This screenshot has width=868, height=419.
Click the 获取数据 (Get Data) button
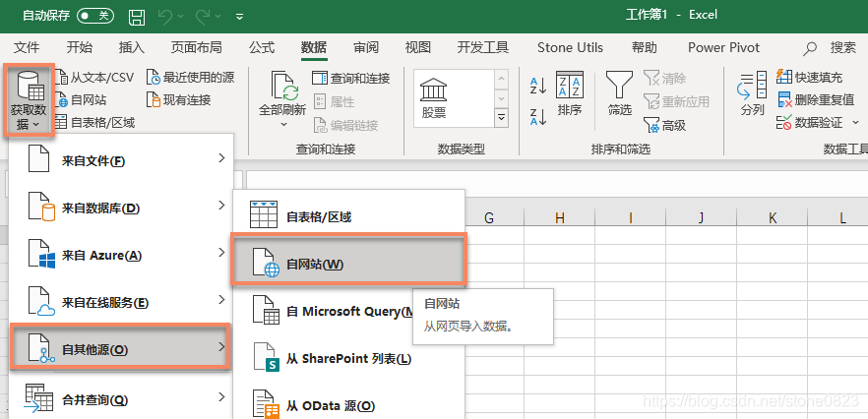tap(29, 99)
